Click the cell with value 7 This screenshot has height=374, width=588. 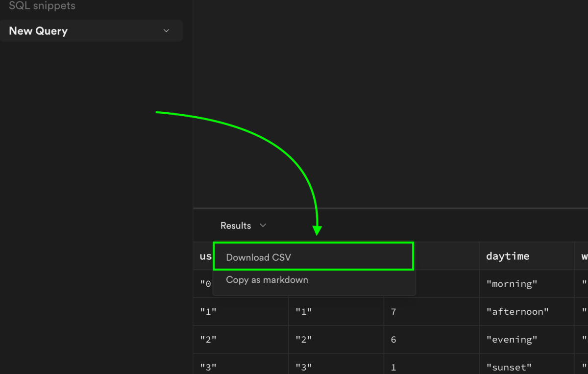431,312
